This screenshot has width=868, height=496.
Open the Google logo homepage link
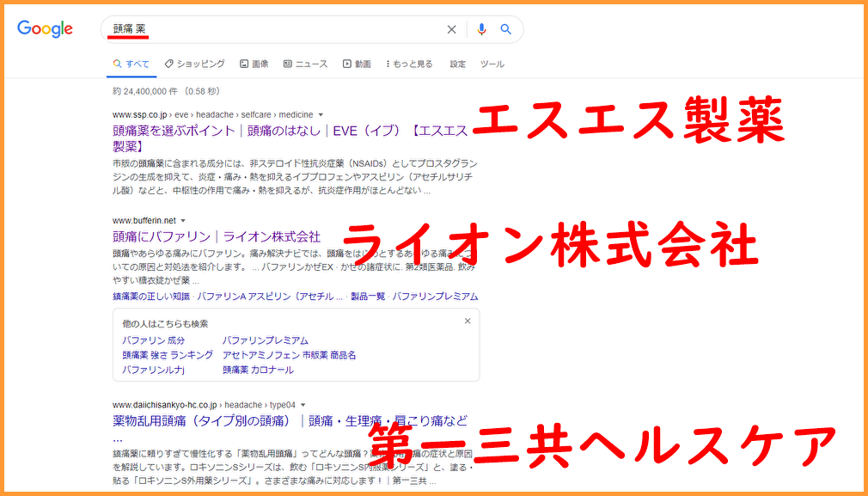click(45, 28)
